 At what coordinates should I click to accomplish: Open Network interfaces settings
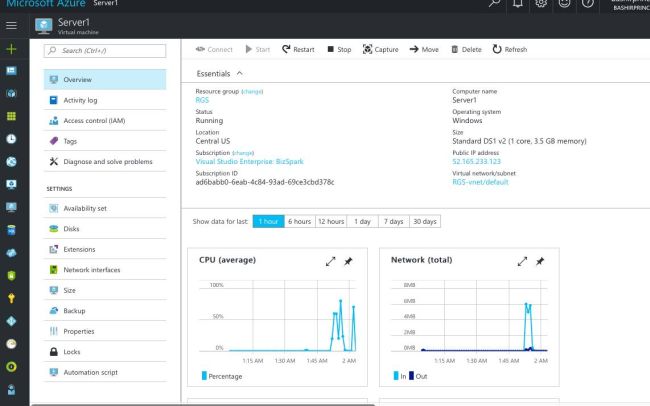tap(105, 270)
